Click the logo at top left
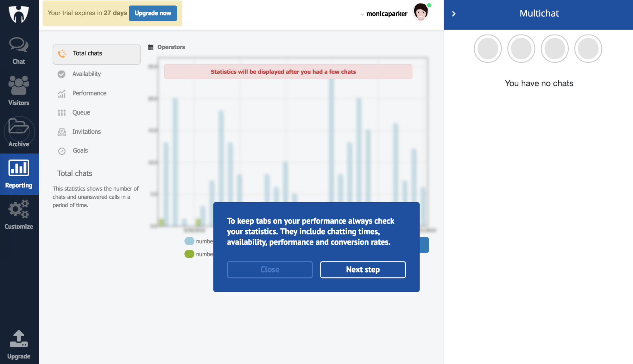 tap(19, 14)
